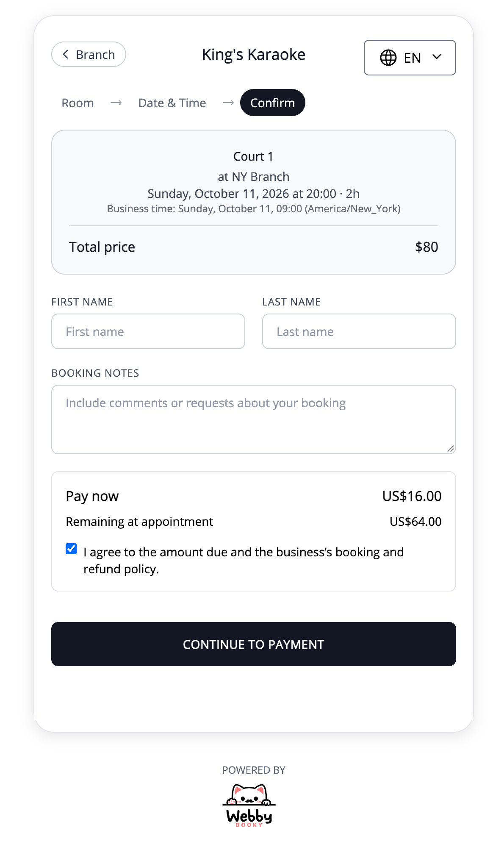Focus the Last name field
This screenshot has width=504, height=861.
359,331
